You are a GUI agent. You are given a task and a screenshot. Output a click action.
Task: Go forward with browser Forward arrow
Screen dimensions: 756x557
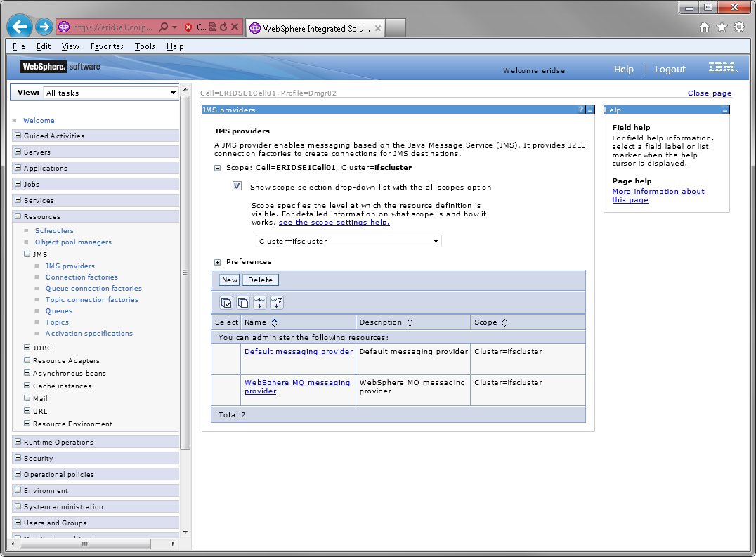(44, 27)
